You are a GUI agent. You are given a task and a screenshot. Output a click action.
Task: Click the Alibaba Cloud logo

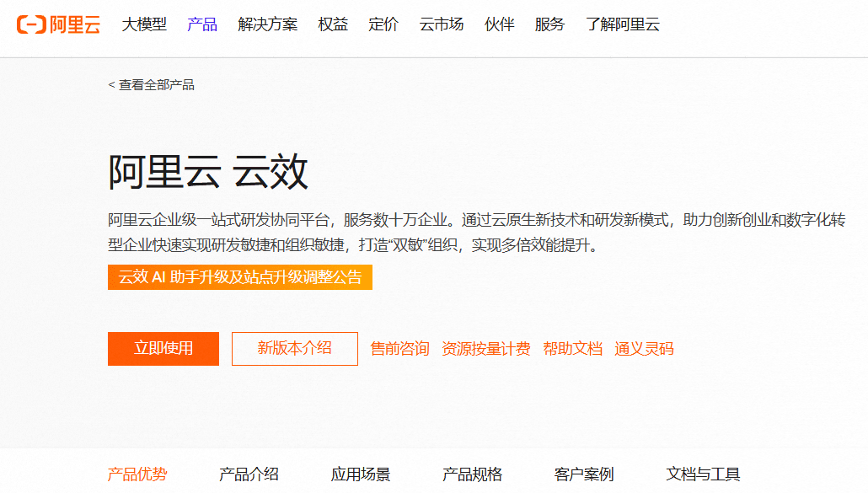point(59,25)
